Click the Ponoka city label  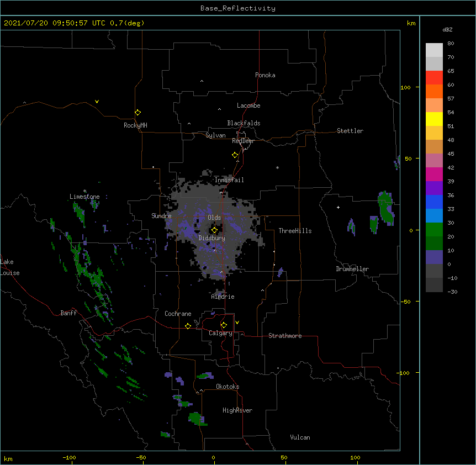pyautogui.click(x=265, y=75)
